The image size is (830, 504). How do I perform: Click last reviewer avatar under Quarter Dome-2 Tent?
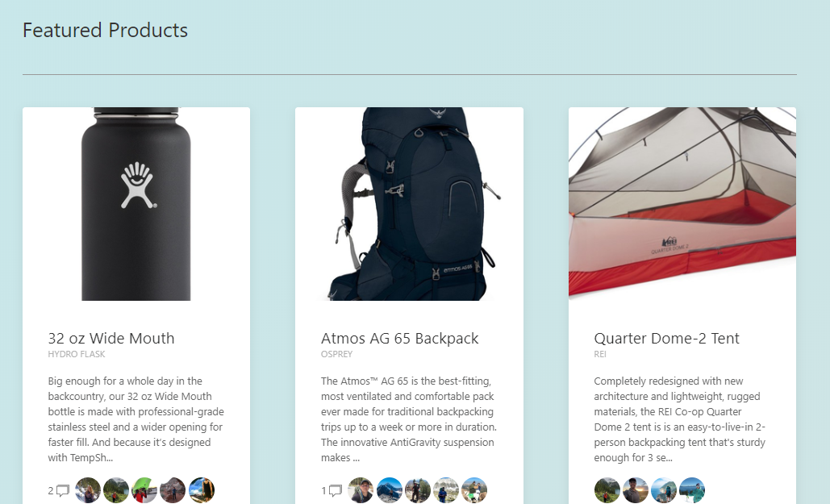(x=692, y=490)
